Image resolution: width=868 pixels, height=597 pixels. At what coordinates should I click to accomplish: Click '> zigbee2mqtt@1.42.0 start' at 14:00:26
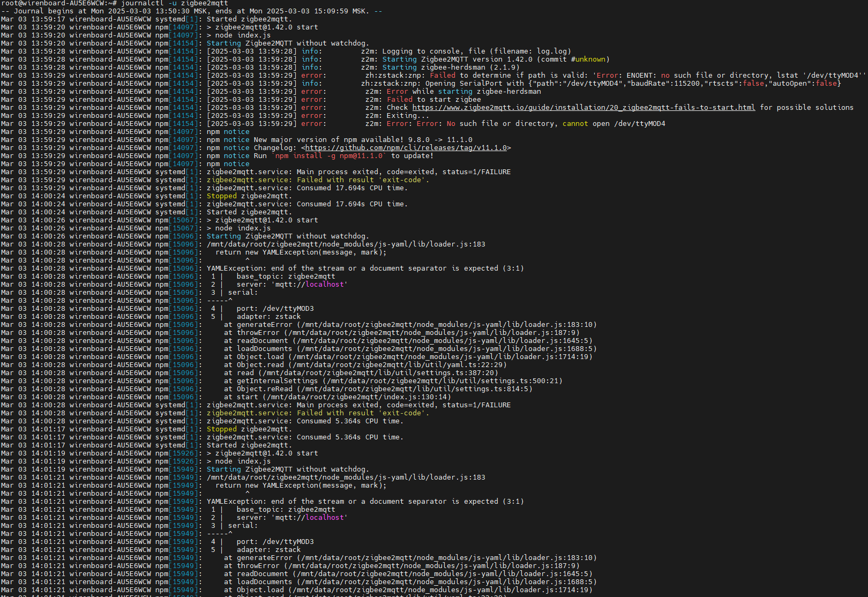point(263,220)
